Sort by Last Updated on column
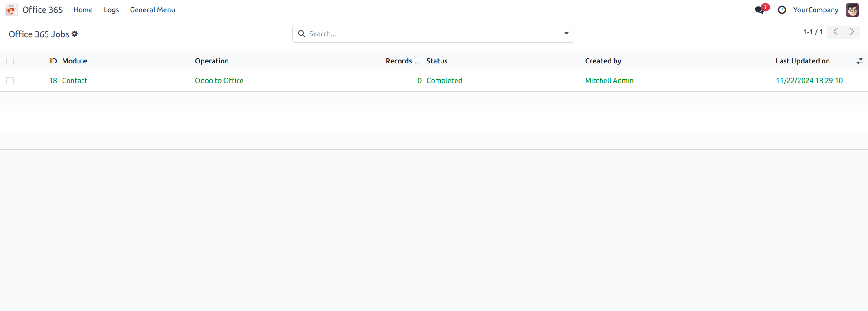Viewport: 868px width, 311px height. (802, 61)
